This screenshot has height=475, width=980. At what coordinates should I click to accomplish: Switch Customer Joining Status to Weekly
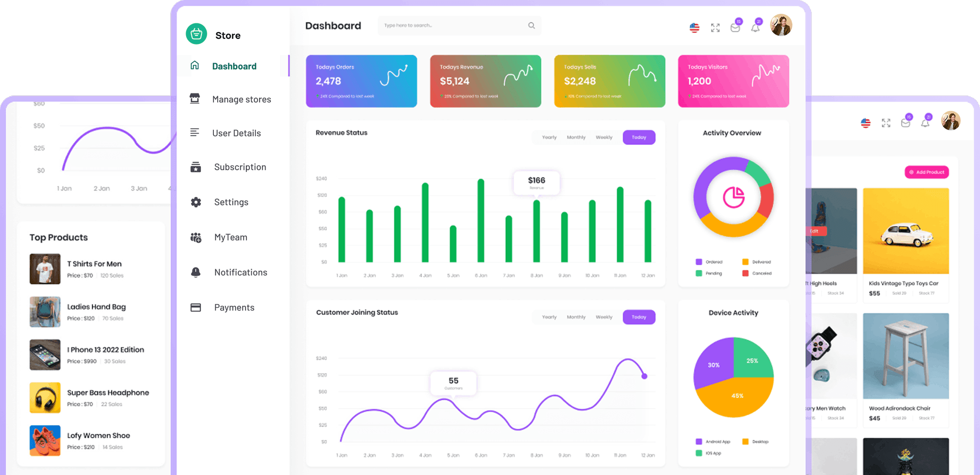tap(604, 317)
